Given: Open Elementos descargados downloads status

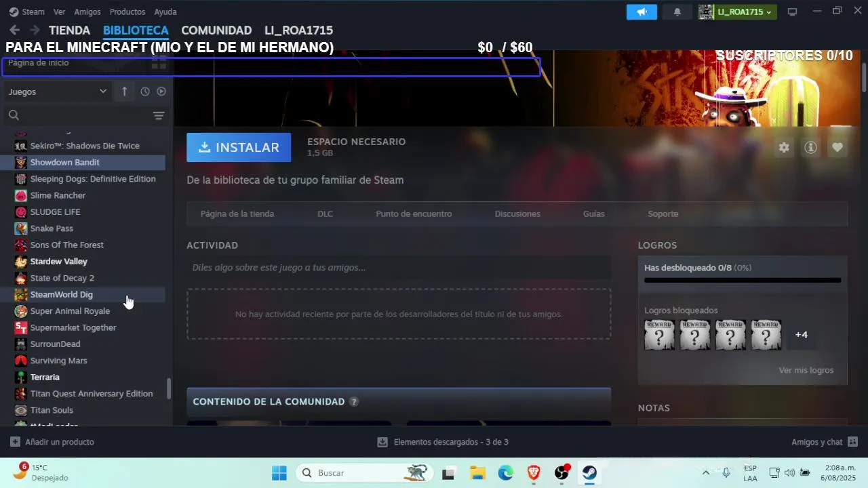Looking at the screenshot, I should [443, 442].
